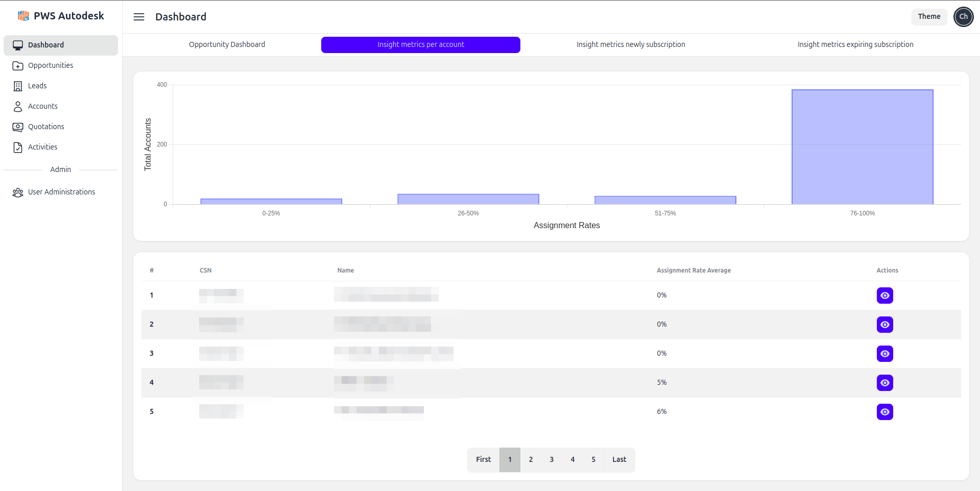Screen dimensions: 980x491
Task: Open the Ch profile avatar menu
Action: [963, 16]
